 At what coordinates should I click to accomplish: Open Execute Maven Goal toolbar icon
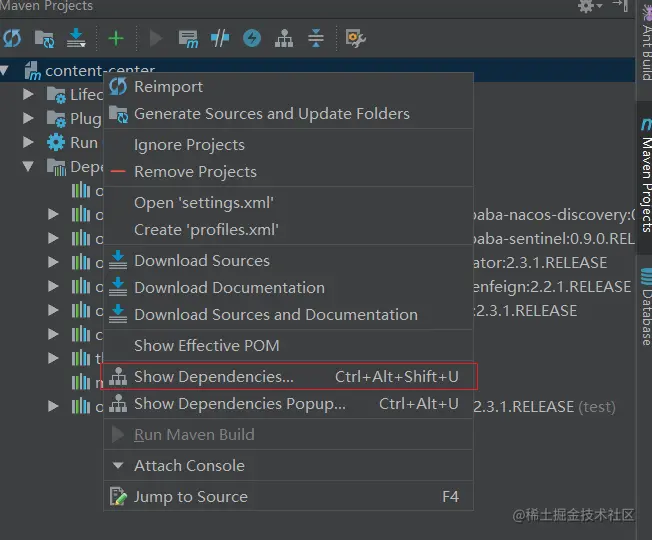tap(188, 39)
